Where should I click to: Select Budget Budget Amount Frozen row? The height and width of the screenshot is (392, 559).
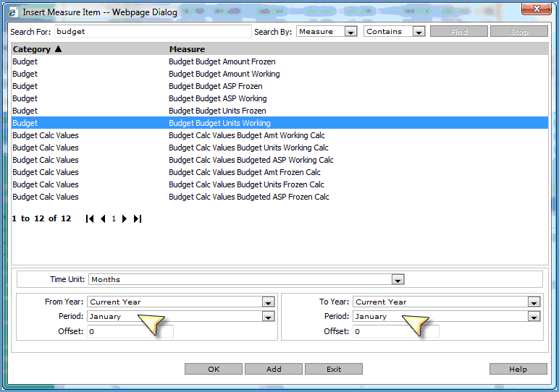(222, 61)
